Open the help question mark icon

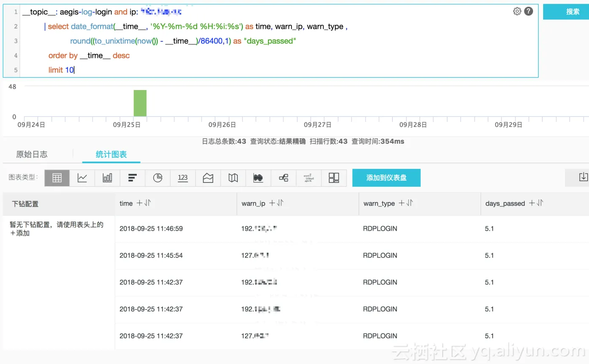point(528,11)
